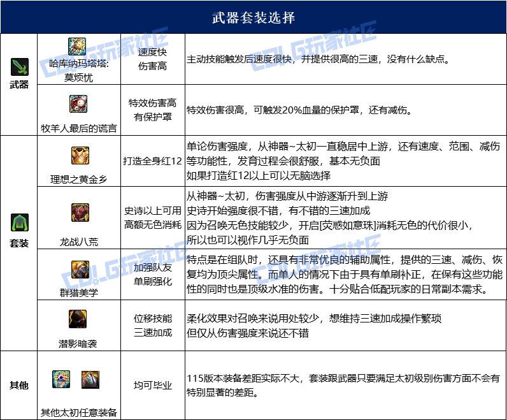Click the description 特效伤害很高，可触发20%血量的保护罩
507x420 pixels.
coord(299,110)
